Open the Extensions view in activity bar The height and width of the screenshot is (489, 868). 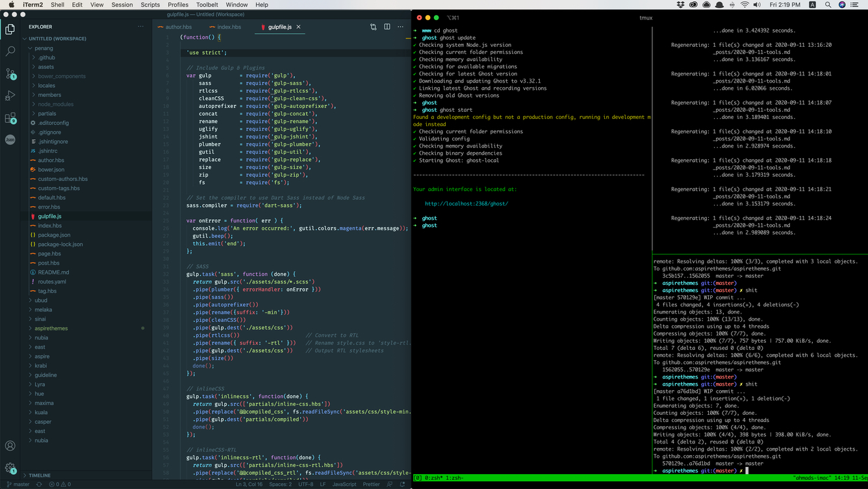click(10, 118)
